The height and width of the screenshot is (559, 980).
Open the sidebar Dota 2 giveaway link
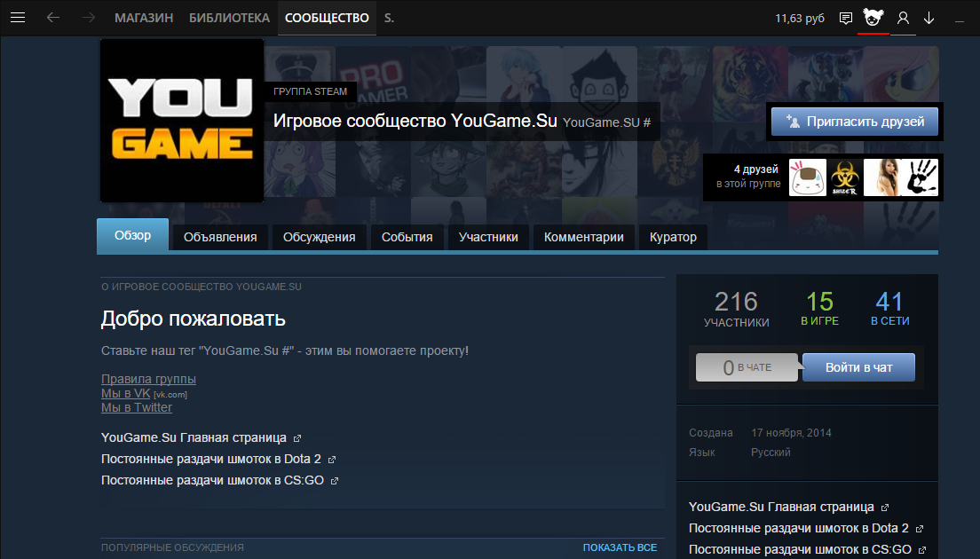click(799, 529)
